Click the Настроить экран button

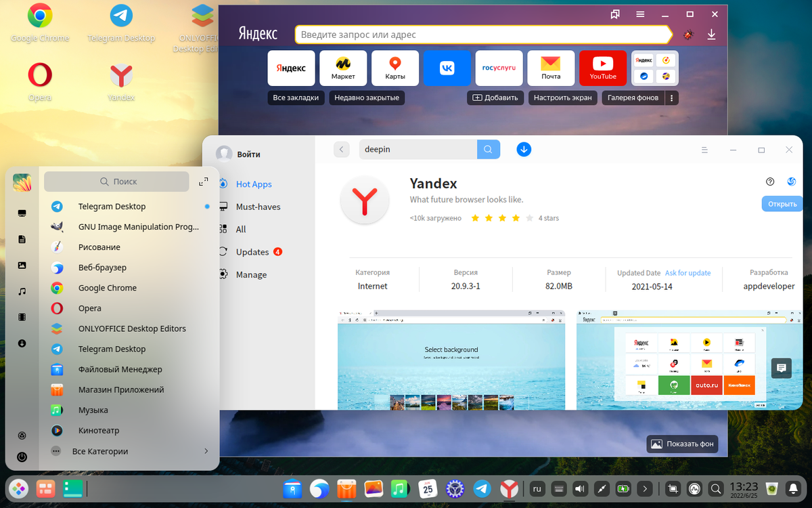(562, 98)
